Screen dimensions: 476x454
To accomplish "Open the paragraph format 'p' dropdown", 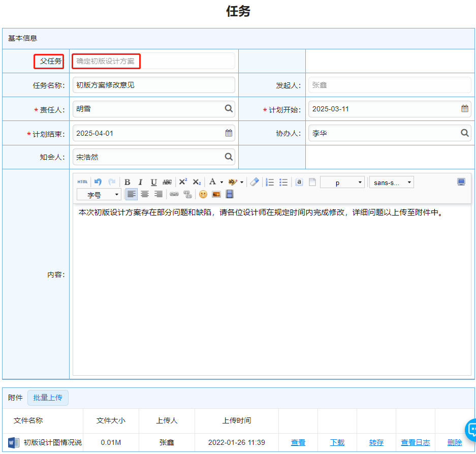I will (342, 183).
